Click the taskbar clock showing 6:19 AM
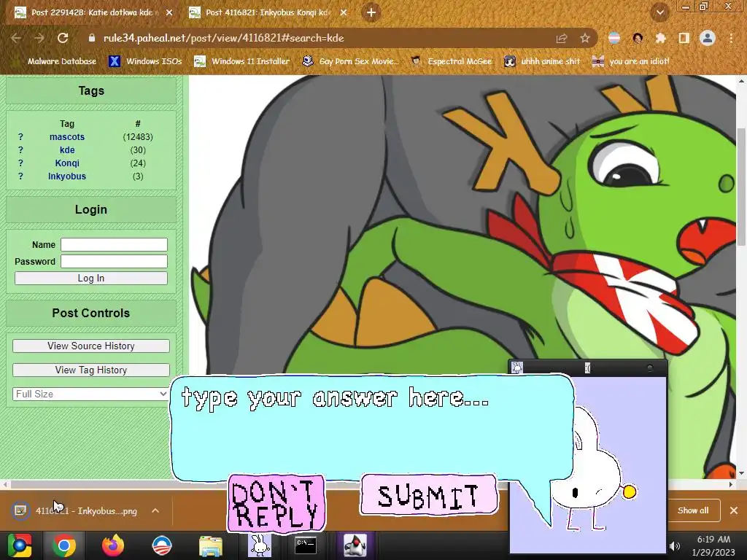 tap(713, 545)
